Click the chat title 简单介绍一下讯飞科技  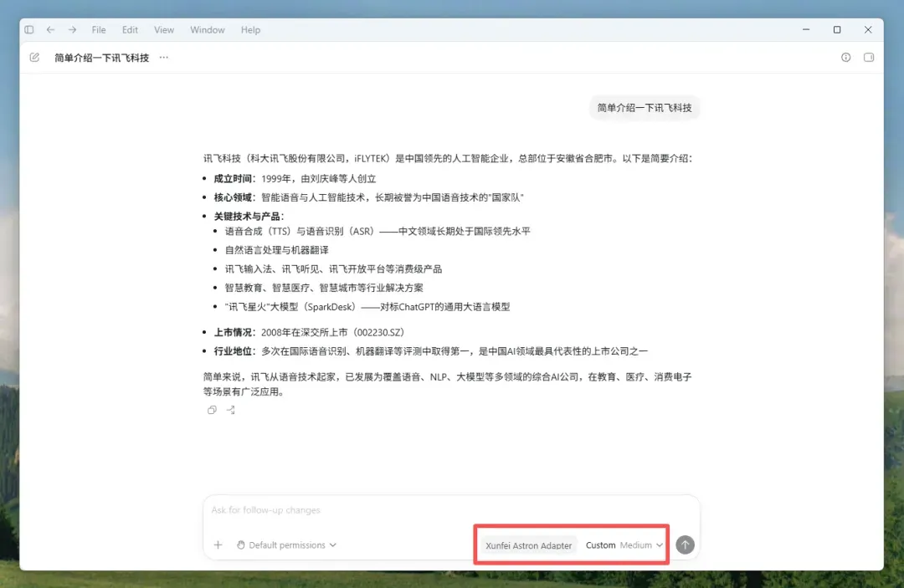(x=102, y=58)
